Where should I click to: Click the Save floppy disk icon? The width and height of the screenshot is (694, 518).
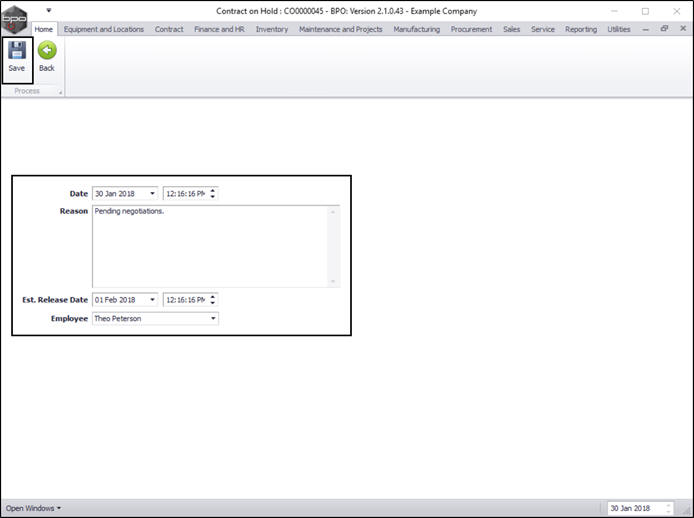(17, 50)
